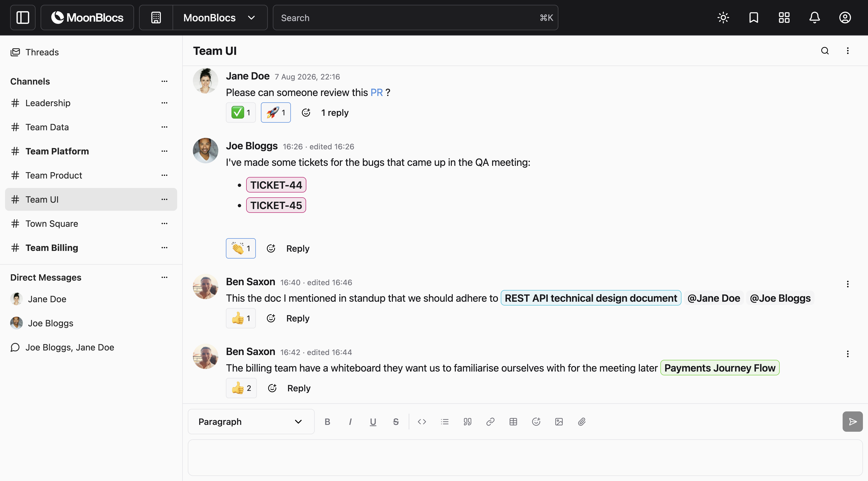Viewport: 868px width, 481px height.
Task: Open the Threads view
Action: point(91,52)
